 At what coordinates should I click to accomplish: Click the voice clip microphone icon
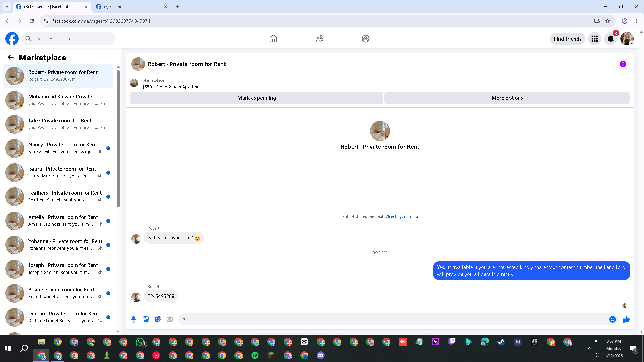pos(133,319)
